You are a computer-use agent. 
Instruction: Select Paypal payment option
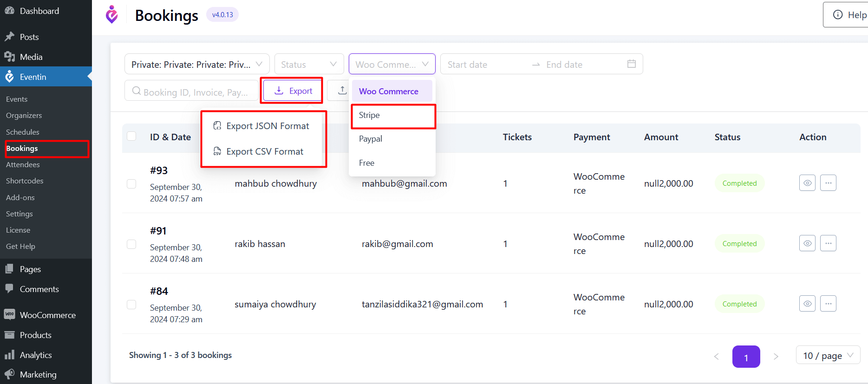click(392, 139)
